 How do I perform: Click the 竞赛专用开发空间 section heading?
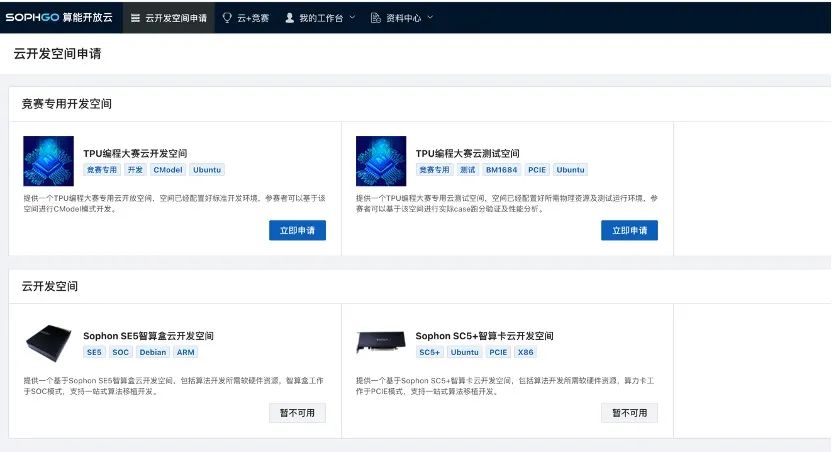point(66,104)
